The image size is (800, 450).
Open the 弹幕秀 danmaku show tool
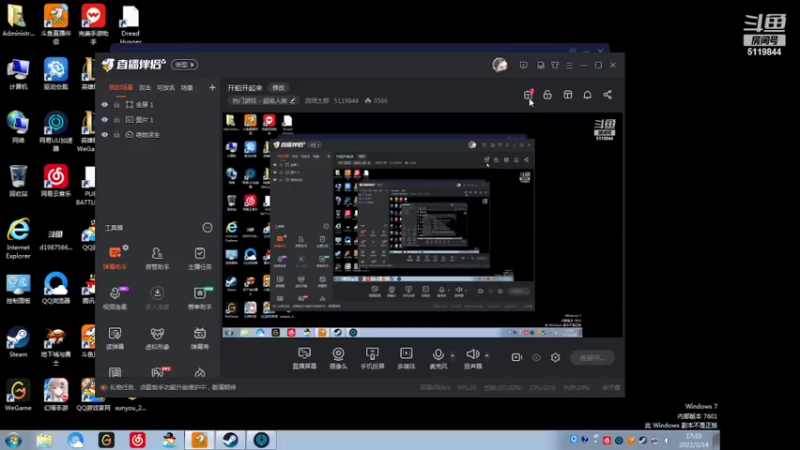(x=199, y=338)
